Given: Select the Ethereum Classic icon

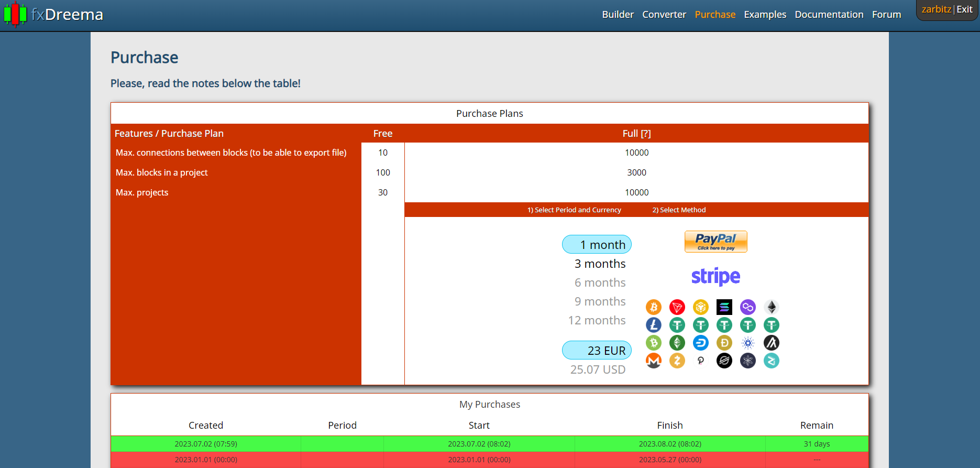Looking at the screenshot, I should point(677,343).
